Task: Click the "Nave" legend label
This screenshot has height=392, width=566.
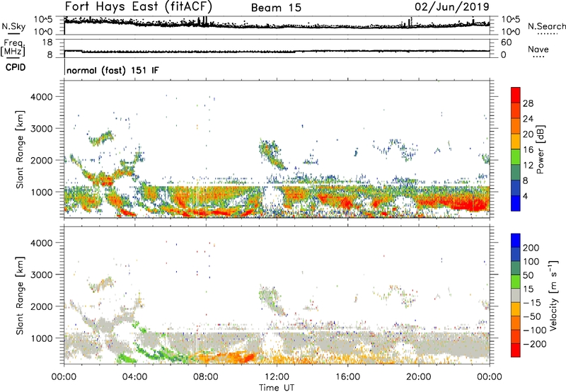Action: [x=538, y=50]
